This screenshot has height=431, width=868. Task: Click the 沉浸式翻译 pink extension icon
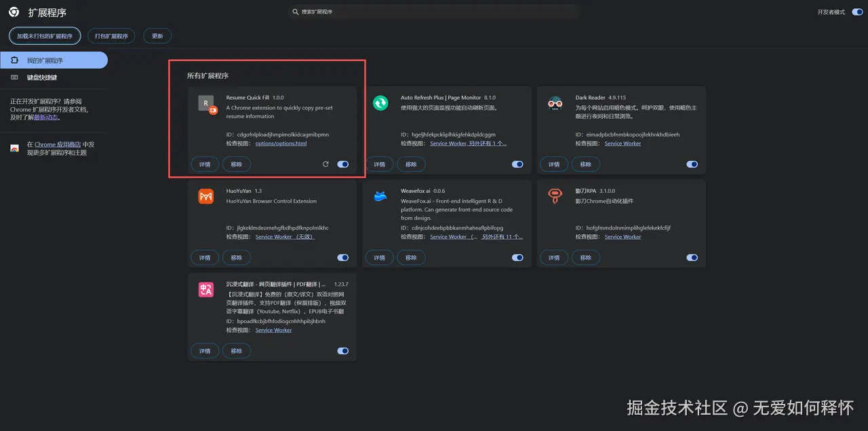pyautogui.click(x=206, y=289)
